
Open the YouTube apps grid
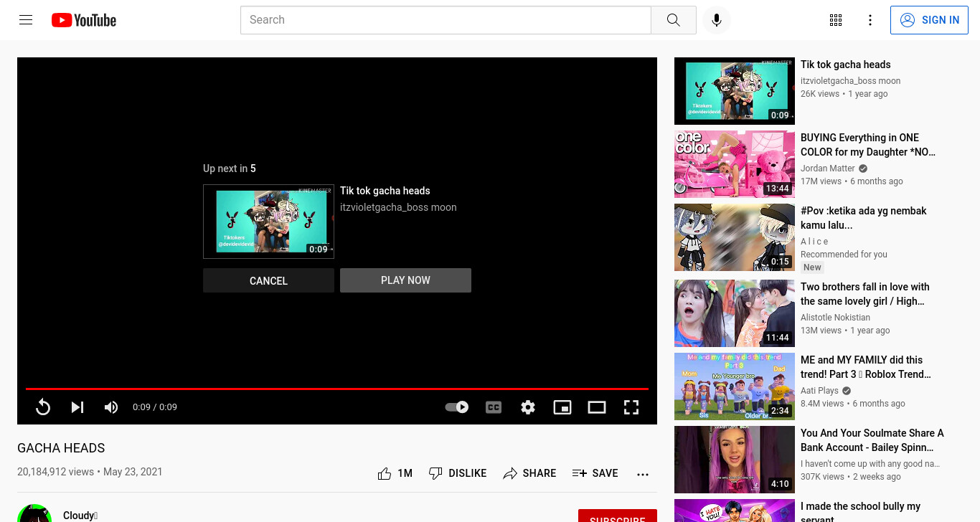(x=836, y=20)
